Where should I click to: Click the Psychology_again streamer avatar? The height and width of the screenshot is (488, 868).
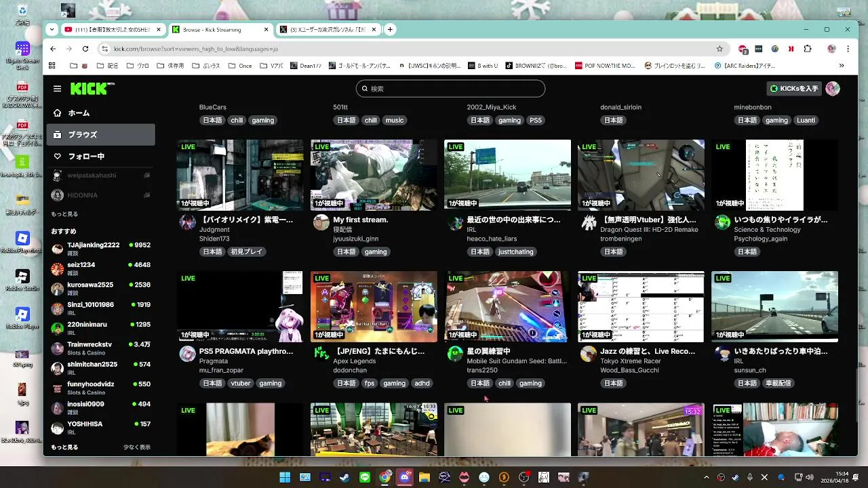(x=722, y=222)
